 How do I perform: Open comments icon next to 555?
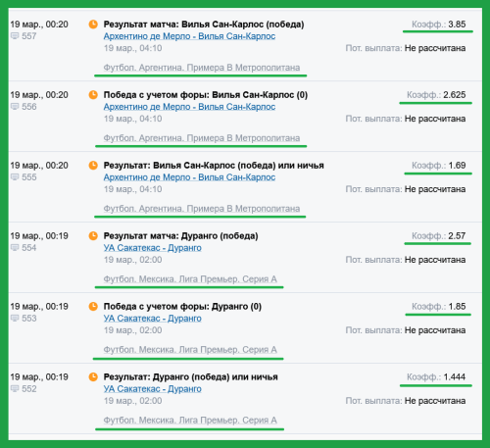(x=15, y=177)
